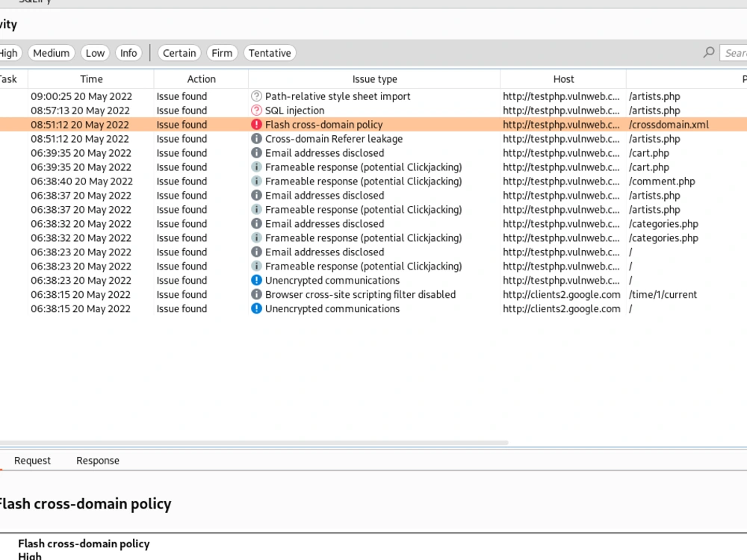Image resolution: width=747 pixels, height=560 pixels.
Task: Click SQL injection severity icon
Action: 256,111
